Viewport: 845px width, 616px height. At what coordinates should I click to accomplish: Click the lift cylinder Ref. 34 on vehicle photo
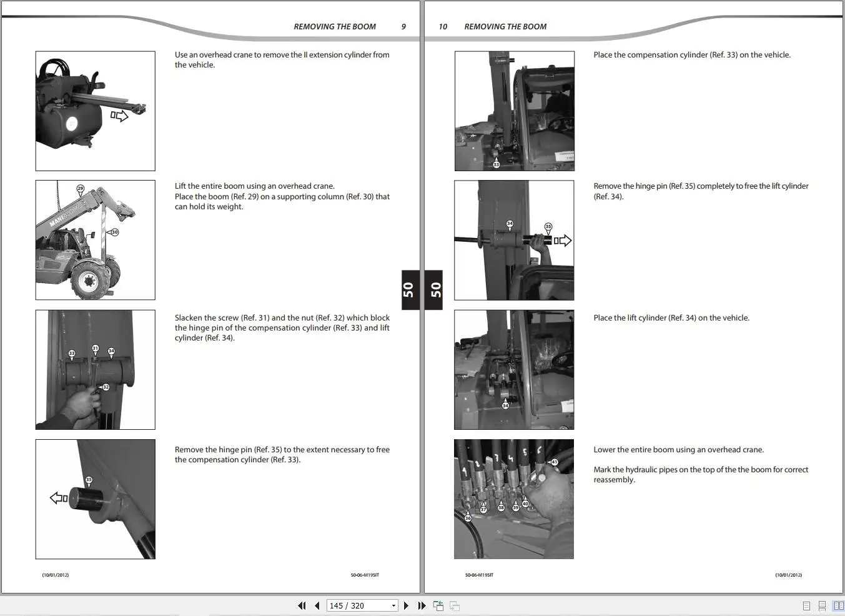click(514, 370)
